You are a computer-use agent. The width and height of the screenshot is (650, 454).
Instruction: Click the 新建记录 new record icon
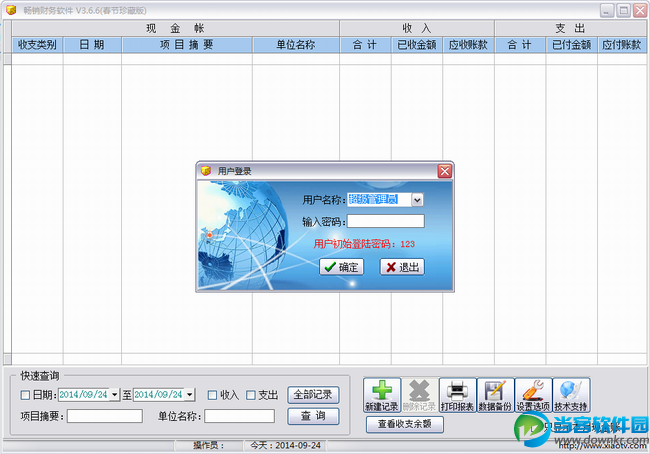382,395
